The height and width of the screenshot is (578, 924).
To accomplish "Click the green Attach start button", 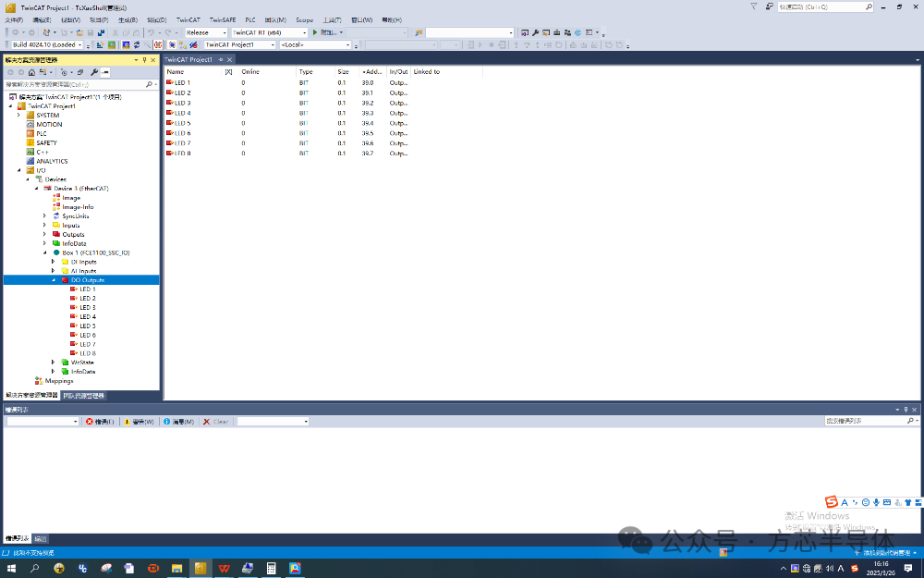I will [x=315, y=32].
